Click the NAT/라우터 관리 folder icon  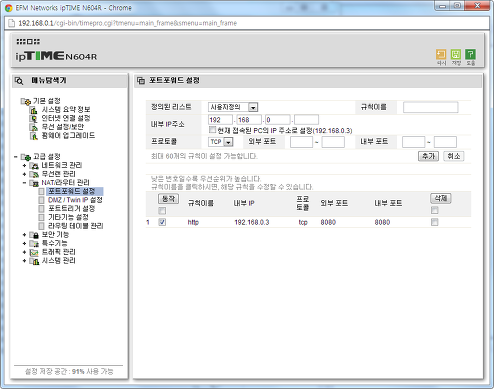[x=34, y=183]
